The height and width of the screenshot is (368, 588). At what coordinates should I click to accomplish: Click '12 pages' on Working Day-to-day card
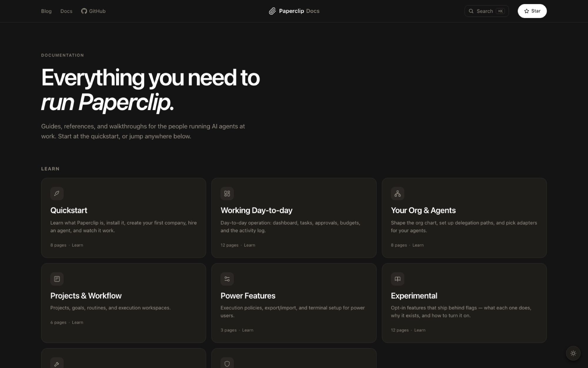tap(229, 245)
